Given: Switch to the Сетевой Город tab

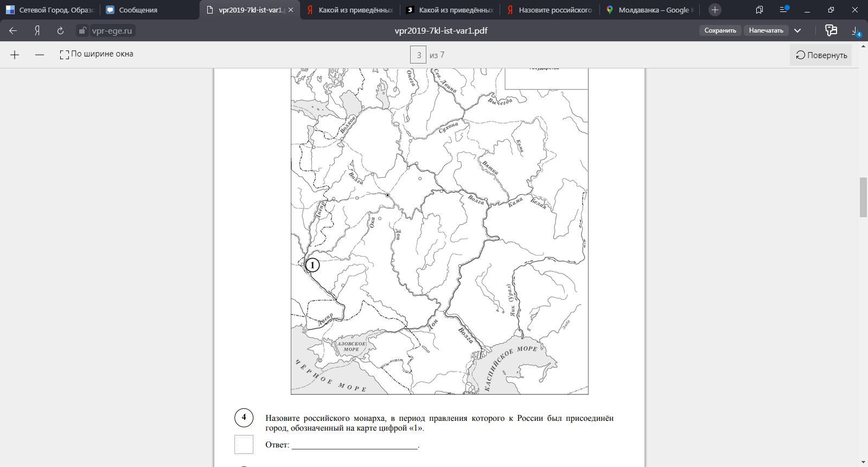Looking at the screenshot, I should [50, 10].
